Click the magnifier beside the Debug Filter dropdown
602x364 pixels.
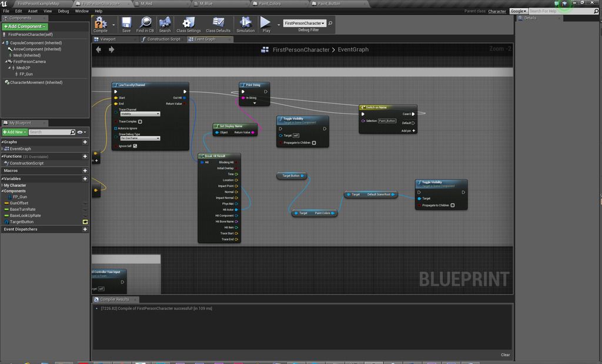330,23
